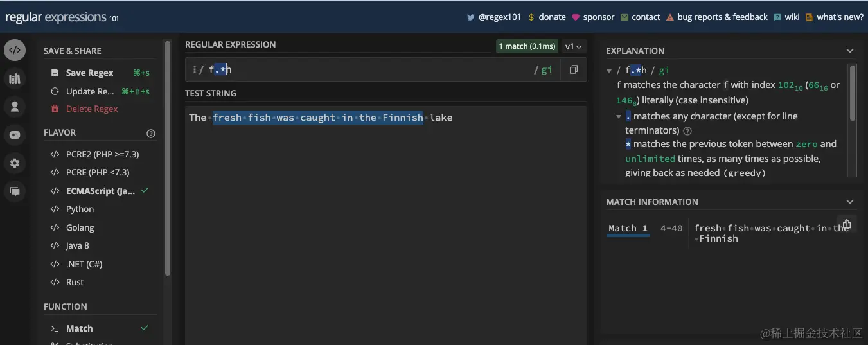
Task: Click the copy regex to clipboard icon
Action: point(573,69)
